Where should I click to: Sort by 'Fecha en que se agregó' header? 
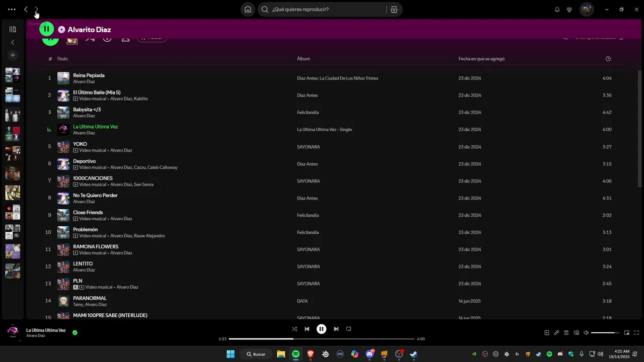[481, 59]
